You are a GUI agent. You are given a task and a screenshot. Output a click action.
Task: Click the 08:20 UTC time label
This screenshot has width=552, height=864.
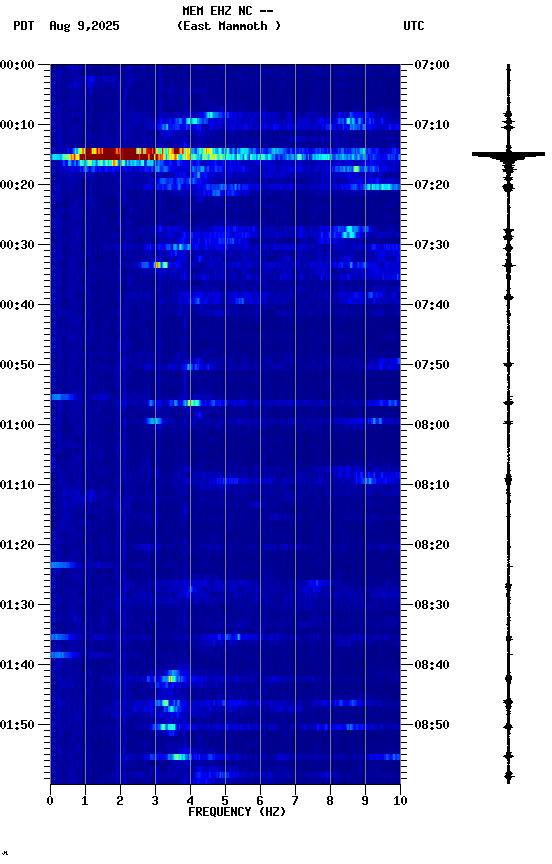pos(432,545)
